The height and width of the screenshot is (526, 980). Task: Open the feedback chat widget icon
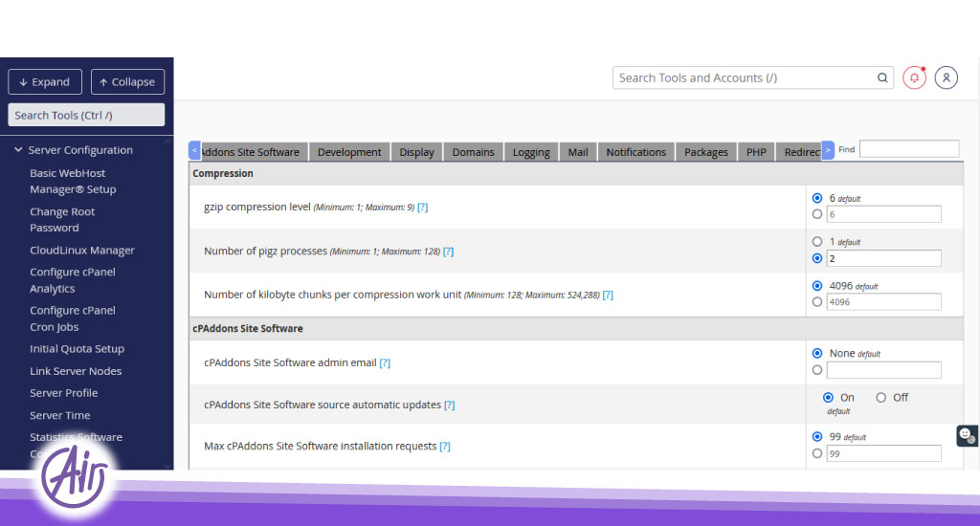pyautogui.click(x=967, y=435)
